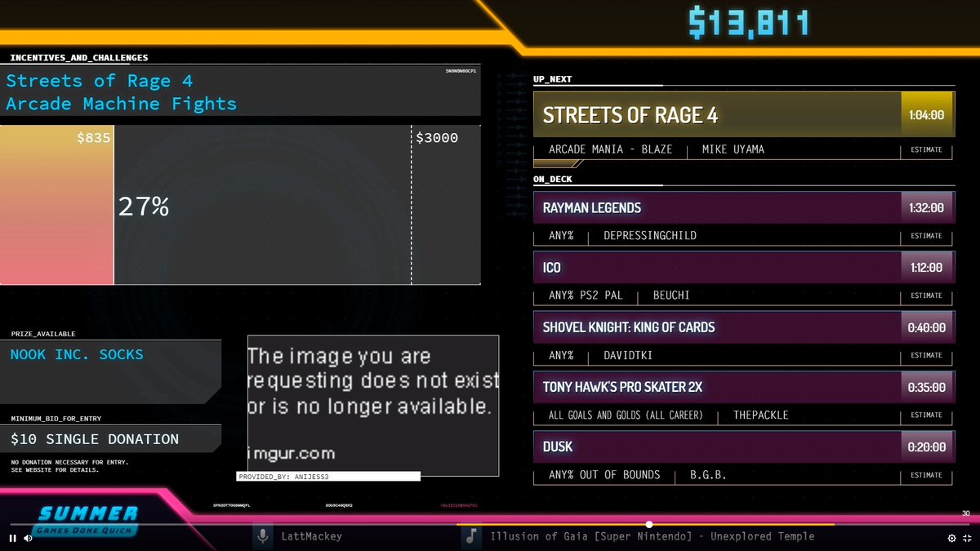The height and width of the screenshot is (551, 980).
Task: Click the 0:40:00 estimate for Shovel Knight
Action: (927, 327)
